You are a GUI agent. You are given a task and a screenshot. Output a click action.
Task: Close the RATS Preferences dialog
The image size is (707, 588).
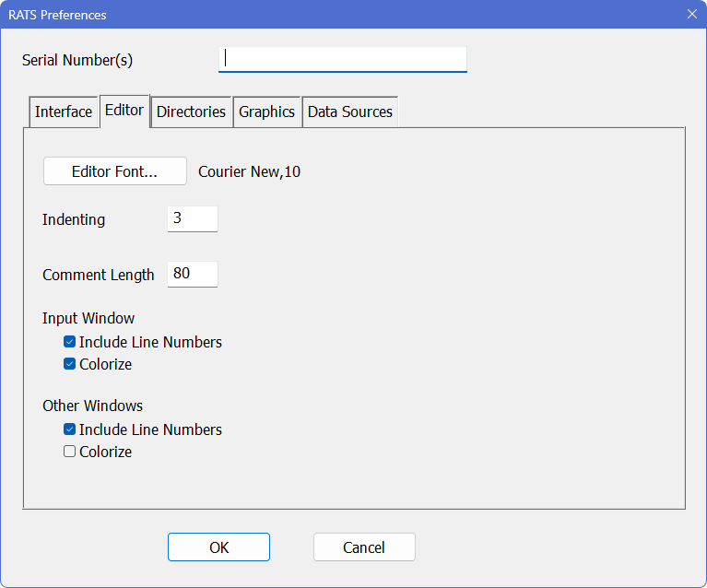(x=691, y=14)
